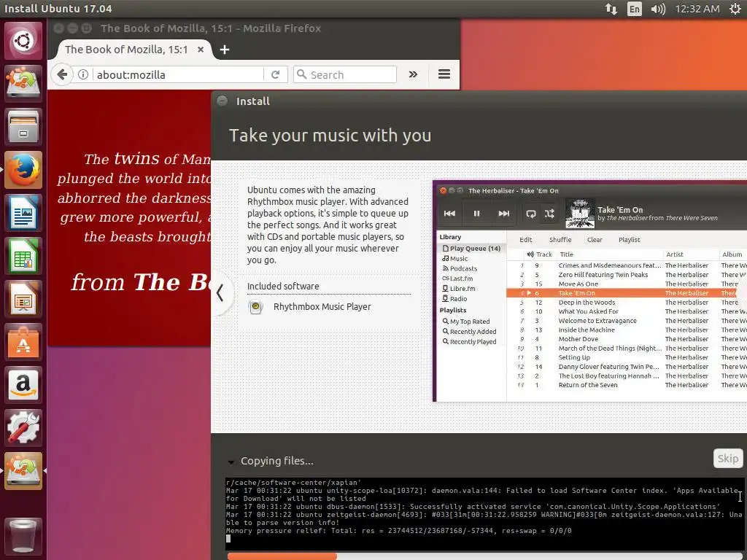Expand Firefox toolbar overflow chevron
The width and height of the screenshot is (747, 560).
pos(413,74)
